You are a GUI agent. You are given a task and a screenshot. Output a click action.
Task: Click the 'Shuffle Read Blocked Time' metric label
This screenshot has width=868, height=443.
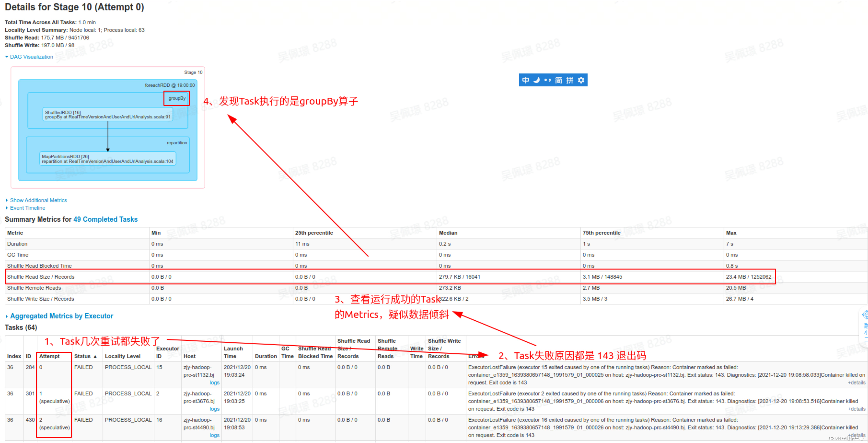coord(40,266)
